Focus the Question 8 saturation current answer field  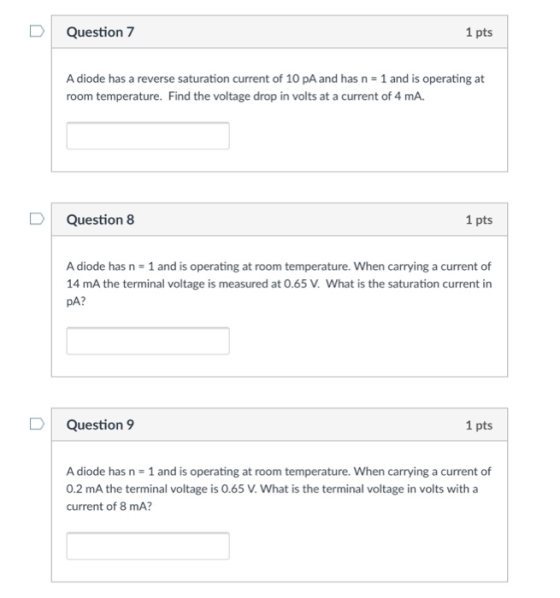tap(148, 341)
